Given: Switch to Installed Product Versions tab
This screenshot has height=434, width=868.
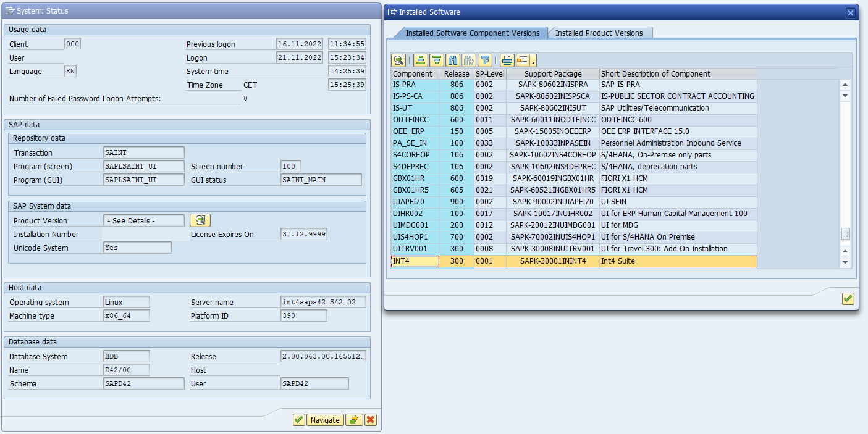Looking at the screenshot, I should click(x=599, y=33).
